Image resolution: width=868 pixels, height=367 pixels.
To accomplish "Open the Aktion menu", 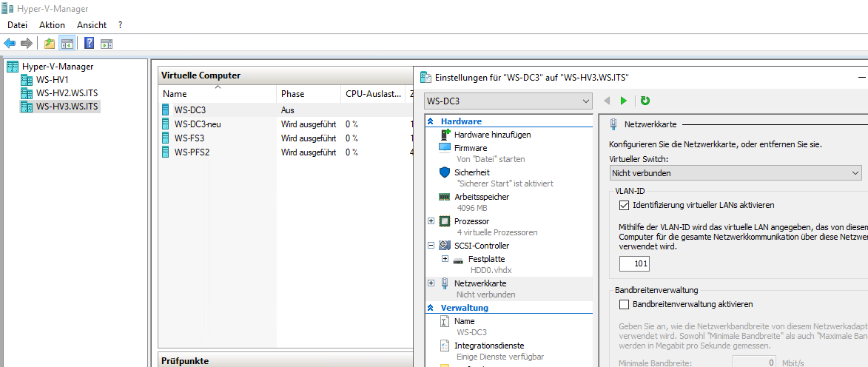I will tap(52, 25).
